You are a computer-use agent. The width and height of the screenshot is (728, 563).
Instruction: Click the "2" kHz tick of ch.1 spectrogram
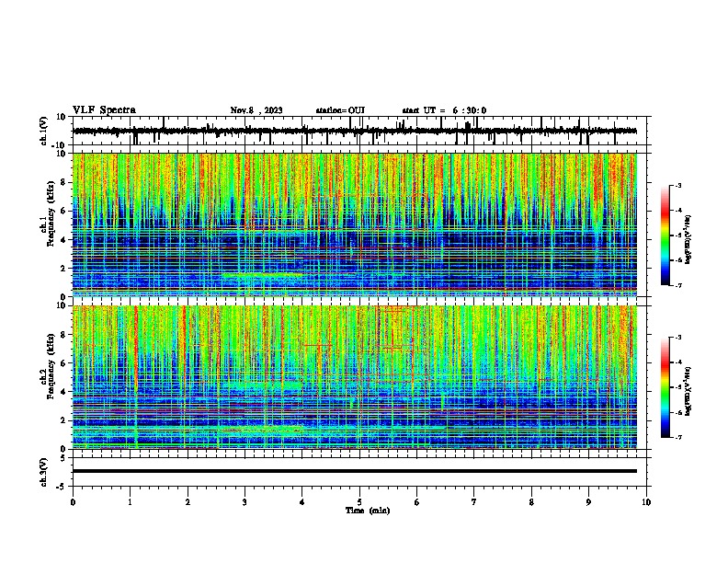(x=63, y=269)
